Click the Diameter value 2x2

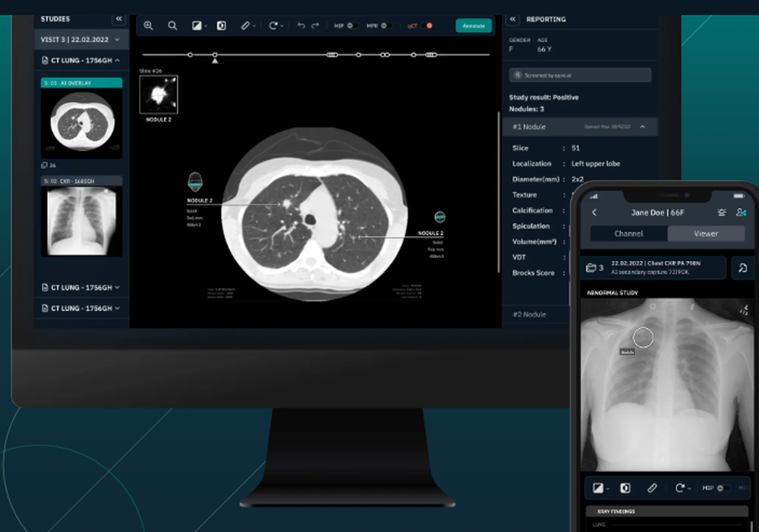tap(577, 179)
